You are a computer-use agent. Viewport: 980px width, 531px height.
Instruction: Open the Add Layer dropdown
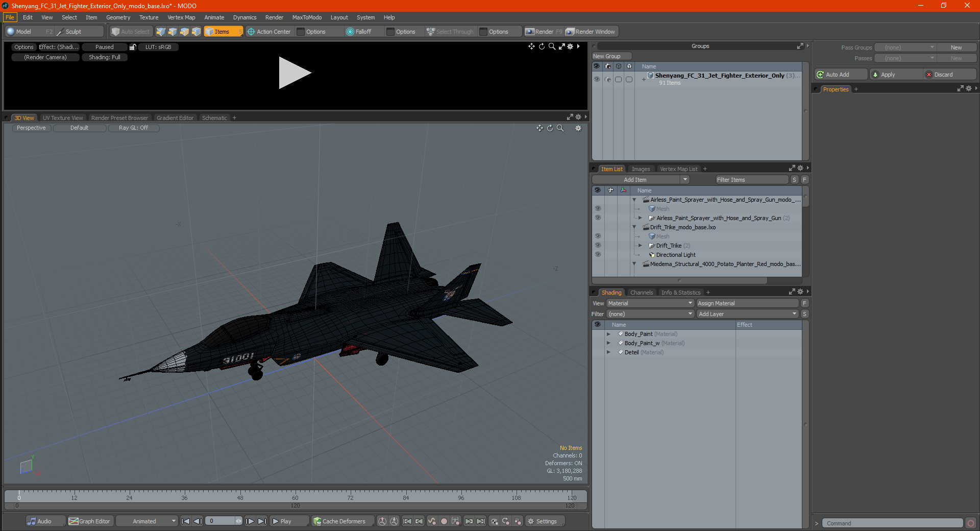[748, 314]
